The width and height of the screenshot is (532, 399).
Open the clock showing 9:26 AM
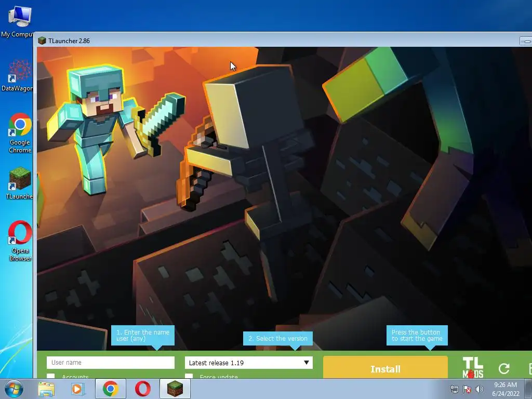click(506, 389)
